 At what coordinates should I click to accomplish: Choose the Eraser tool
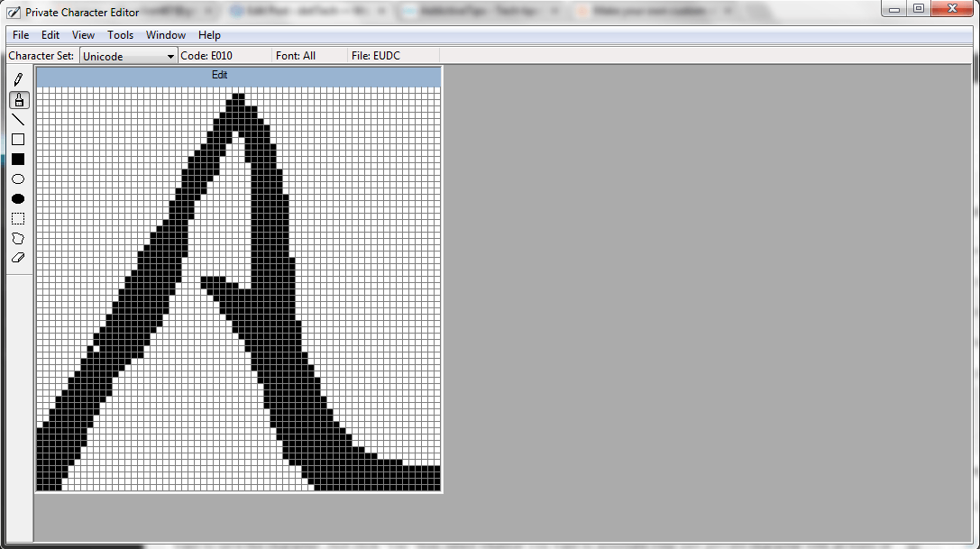pyautogui.click(x=18, y=258)
